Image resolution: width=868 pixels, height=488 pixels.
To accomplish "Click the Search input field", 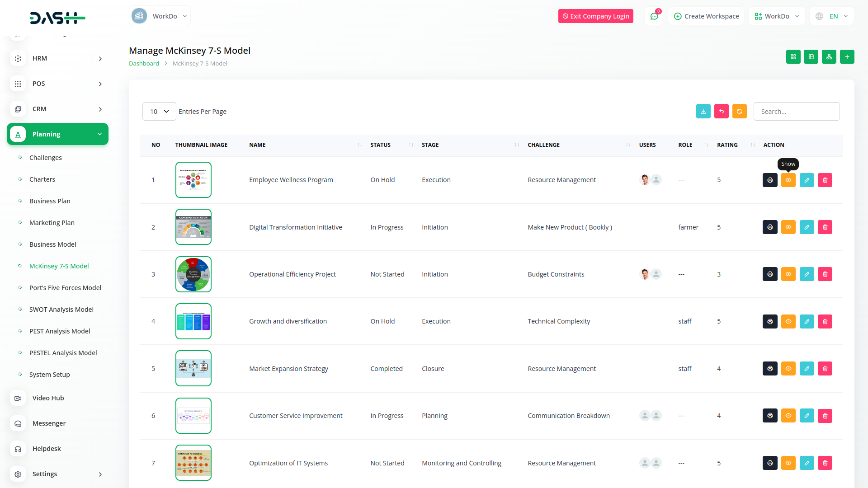I will [x=796, y=112].
